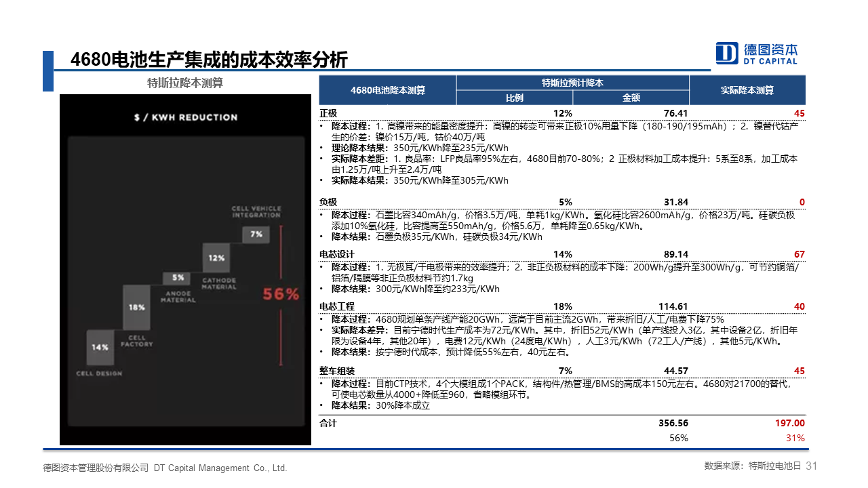Click the red 40 value in 电芯工程 row
This screenshot has width=868, height=488.
[x=800, y=306]
